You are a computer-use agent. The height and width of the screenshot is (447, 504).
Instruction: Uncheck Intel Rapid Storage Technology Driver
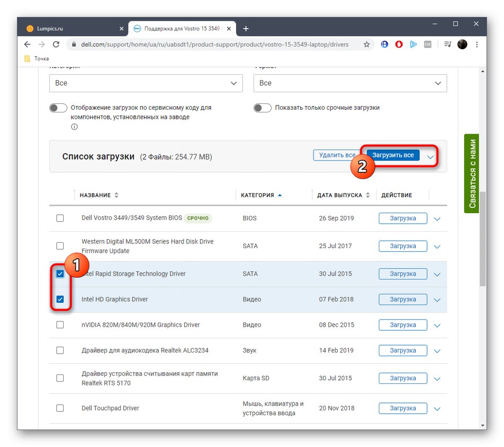(60, 274)
